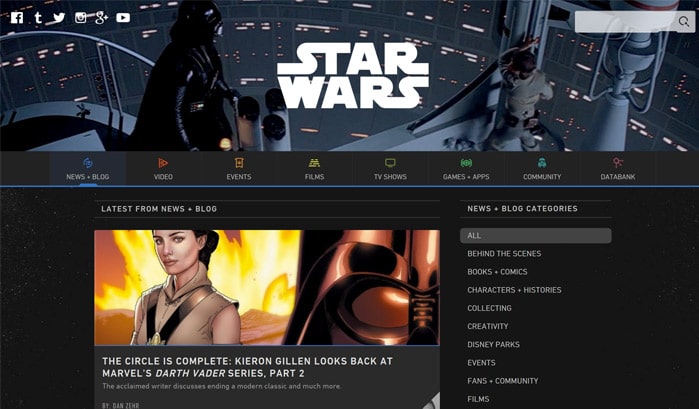Open the FILMS nav label in menu bar
The image size is (699, 409).
(x=314, y=177)
